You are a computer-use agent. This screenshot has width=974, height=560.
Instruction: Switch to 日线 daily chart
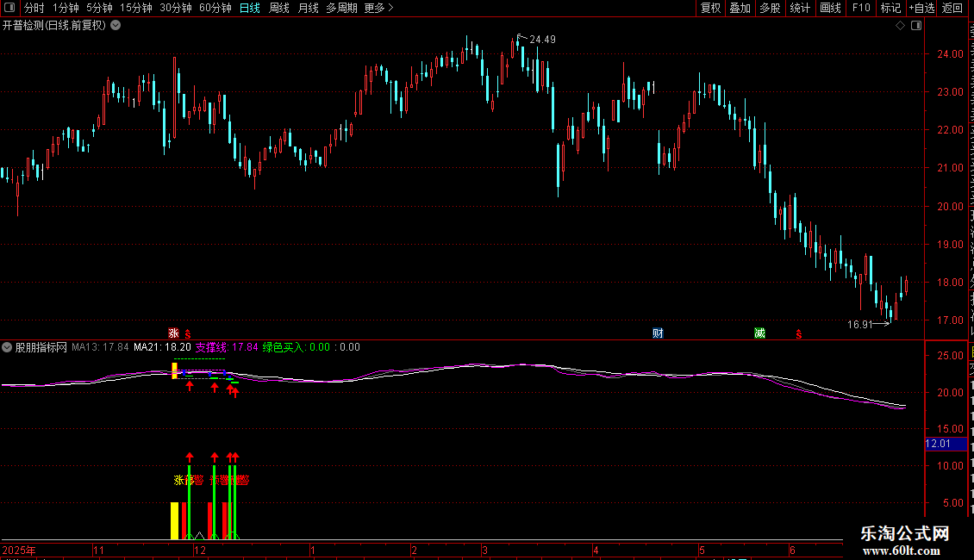(250, 8)
